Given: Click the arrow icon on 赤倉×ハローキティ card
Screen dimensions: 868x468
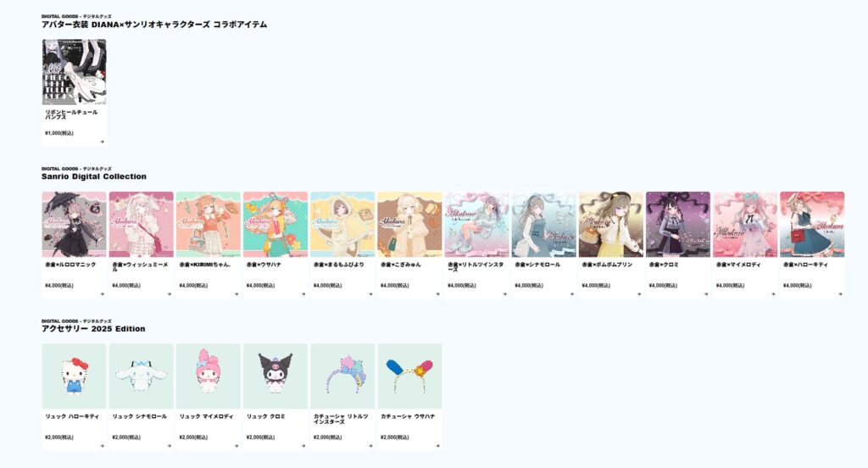Looking at the screenshot, I should 840,294.
